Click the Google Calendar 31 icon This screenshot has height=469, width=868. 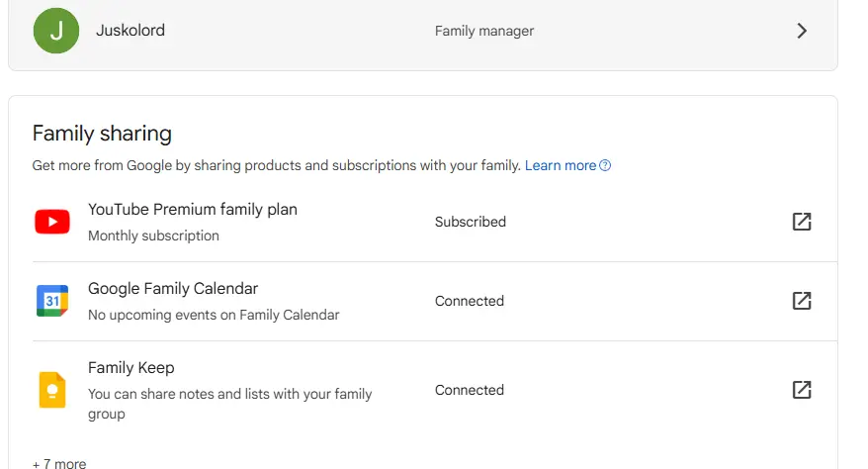pyautogui.click(x=52, y=301)
